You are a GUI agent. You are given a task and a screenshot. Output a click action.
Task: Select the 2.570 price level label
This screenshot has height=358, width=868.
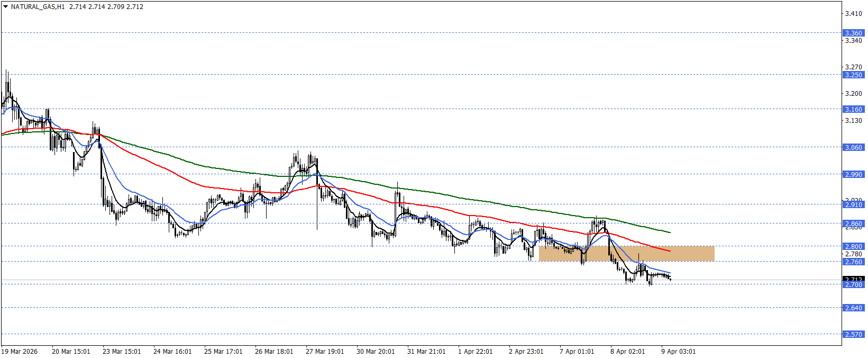click(853, 334)
